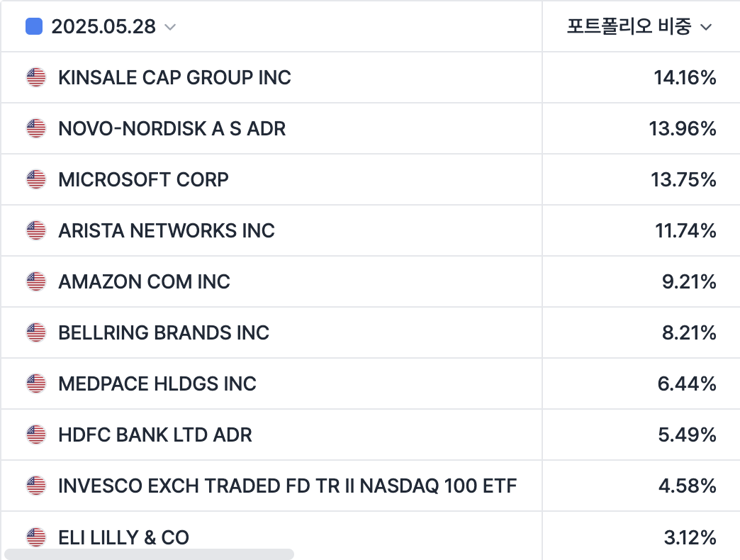Click the flag icon next to NOVO-NORDISK ADR
The width and height of the screenshot is (740, 560).
tap(36, 128)
